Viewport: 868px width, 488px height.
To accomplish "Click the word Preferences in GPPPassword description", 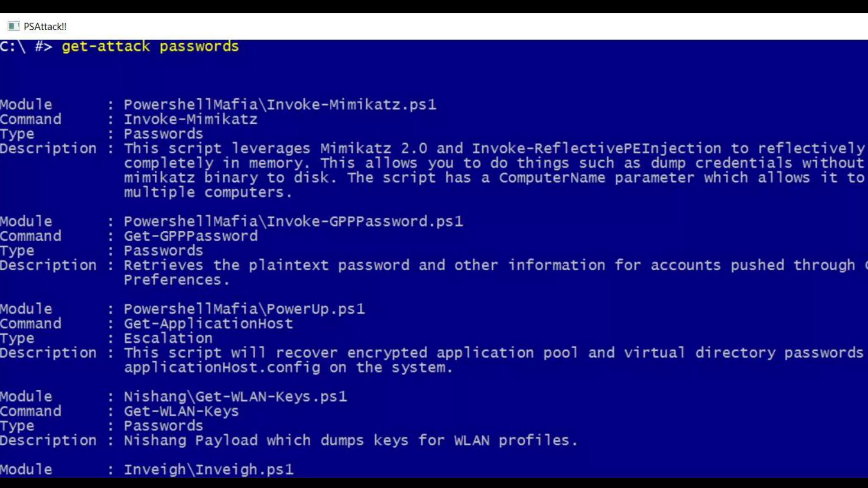I will click(x=176, y=280).
